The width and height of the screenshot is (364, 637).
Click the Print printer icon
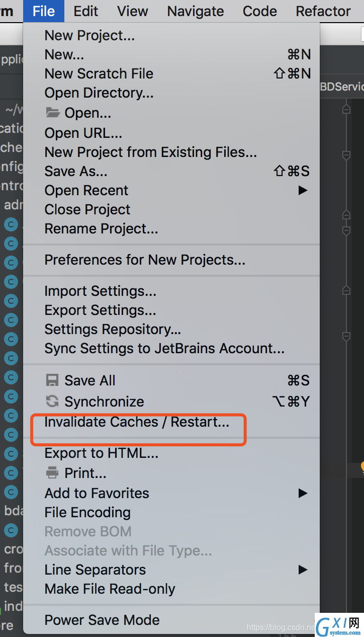(52, 473)
